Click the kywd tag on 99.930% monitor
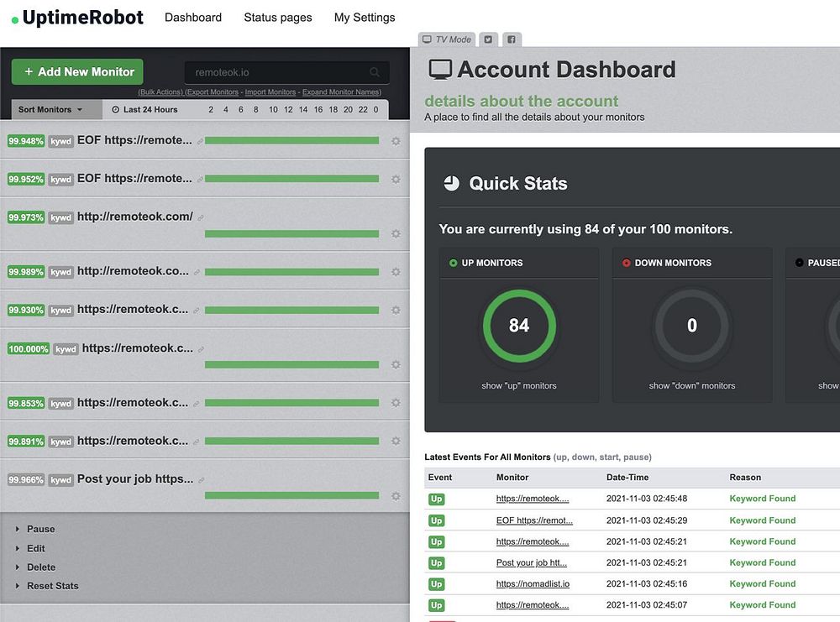This screenshot has width=840, height=622. coord(61,311)
